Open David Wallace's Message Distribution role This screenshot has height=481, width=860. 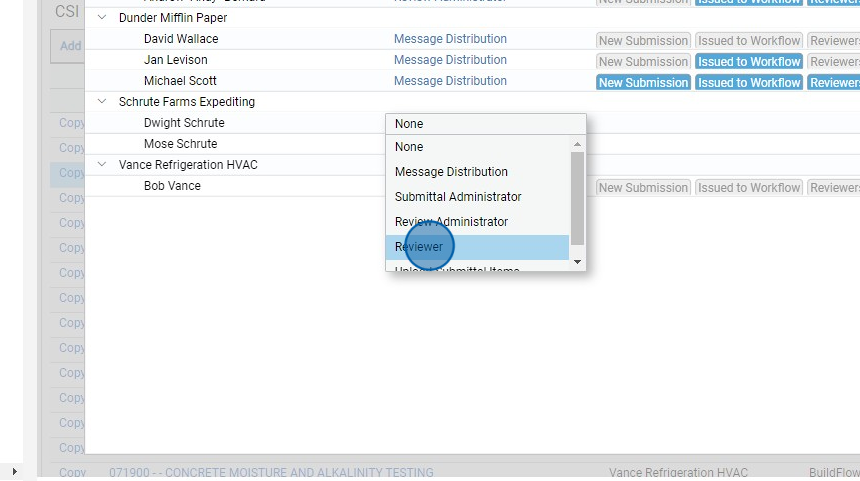point(450,39)
